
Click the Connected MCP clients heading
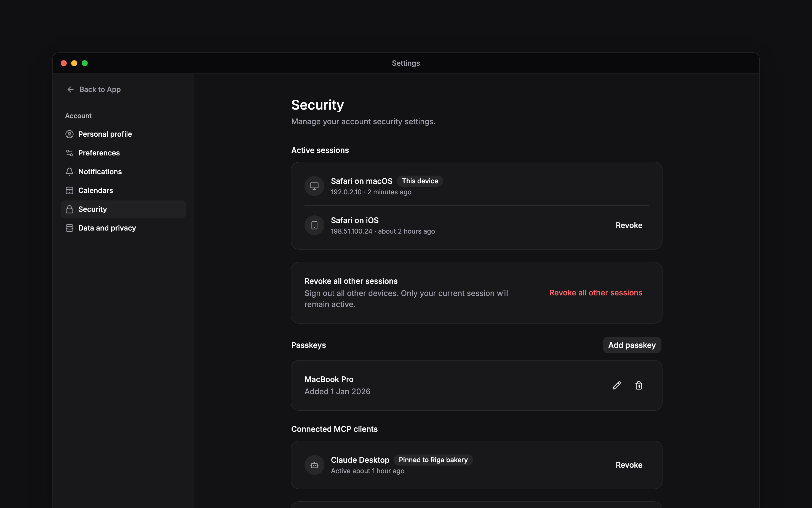(334, 429)
